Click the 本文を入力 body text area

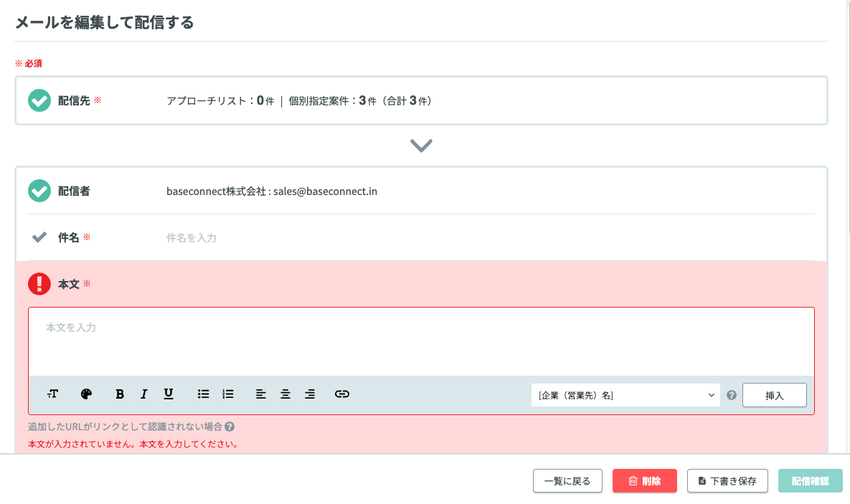pyautogui.click(x=421, y=342)
